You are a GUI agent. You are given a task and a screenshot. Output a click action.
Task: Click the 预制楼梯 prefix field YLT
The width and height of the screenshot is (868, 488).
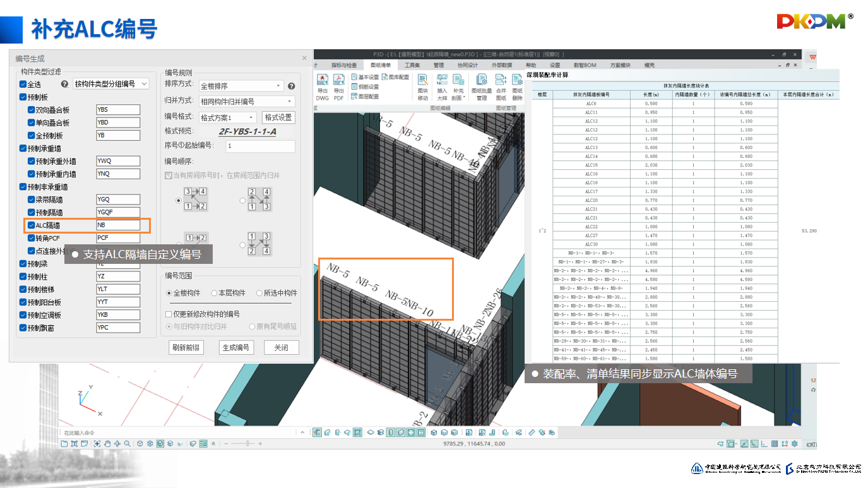(117, 289)
